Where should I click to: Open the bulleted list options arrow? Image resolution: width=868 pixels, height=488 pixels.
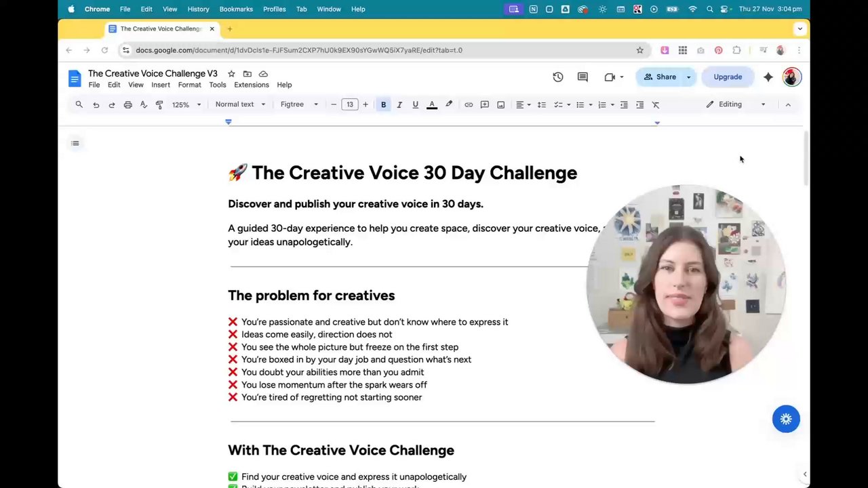click(591, 104)
